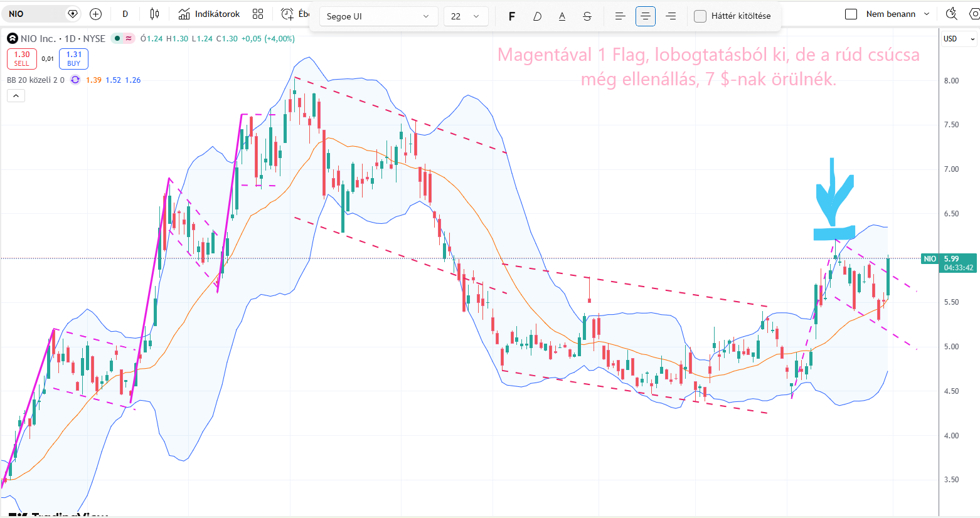Apply bold formatting with F button
The height and width of the screenshot is (518, 980).
511,16
